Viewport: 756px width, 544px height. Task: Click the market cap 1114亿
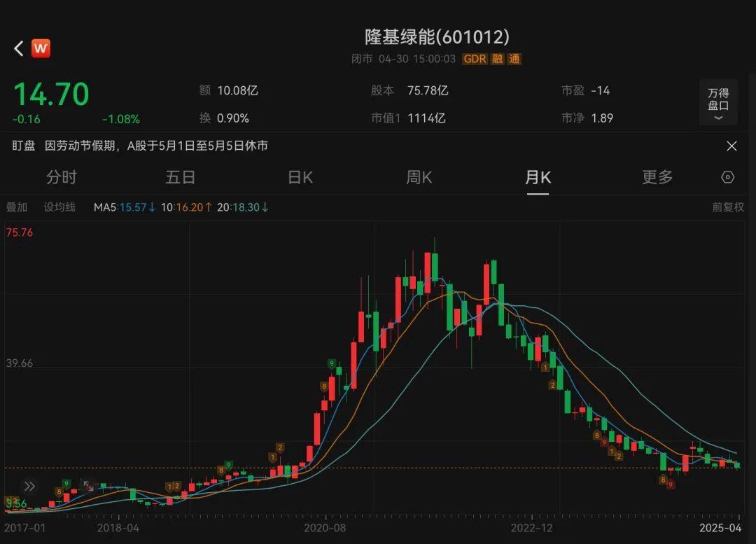point(426,118)
